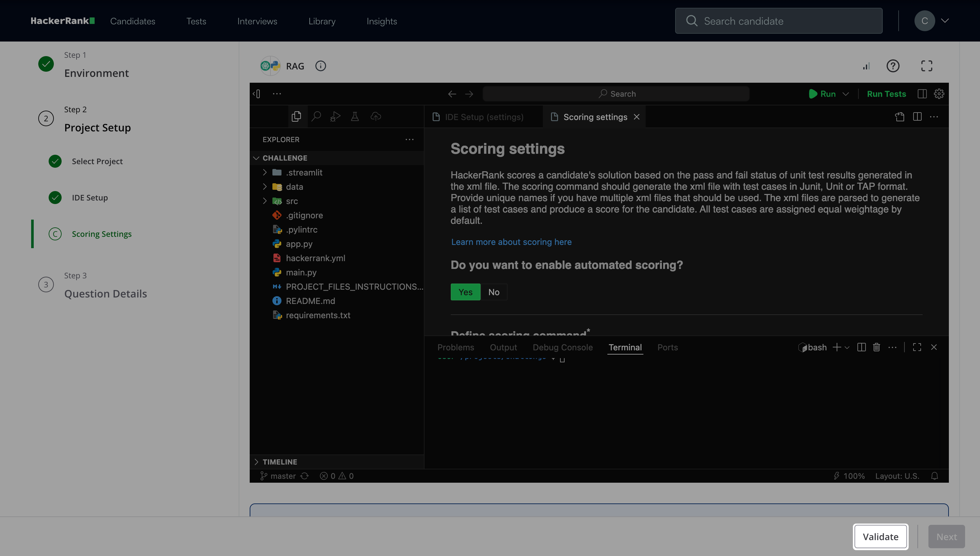This screenshot has height=556, width=980.
Task: Go to the Scoring Settings step
Action: click(102, 234)
